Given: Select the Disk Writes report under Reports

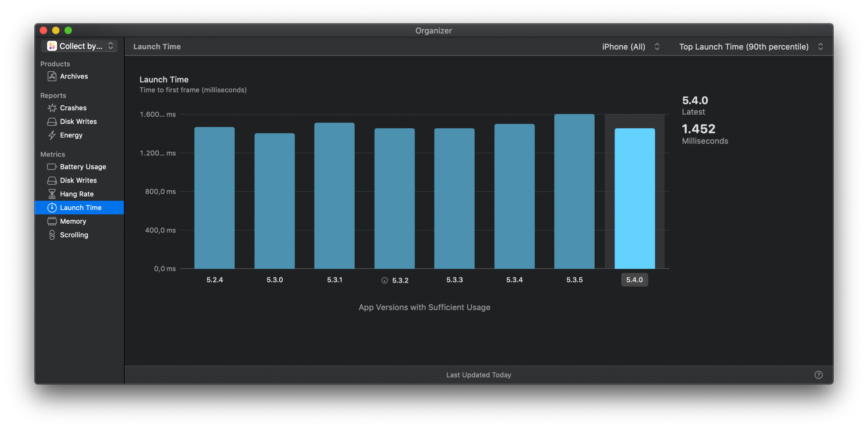Looking at the screenshot, I should pyautogui.click(x=78, y=121).
